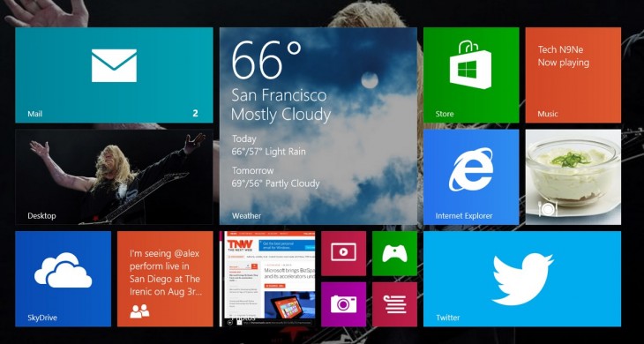Click the Store tile label

pyautogui.click(x=445, y=114)
